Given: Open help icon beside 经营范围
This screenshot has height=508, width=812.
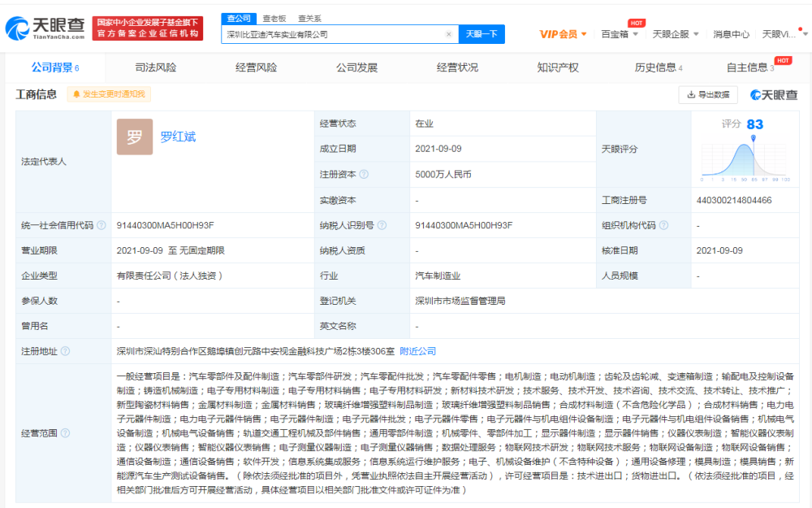Looking at the screenshot, I should click(65, 433).
